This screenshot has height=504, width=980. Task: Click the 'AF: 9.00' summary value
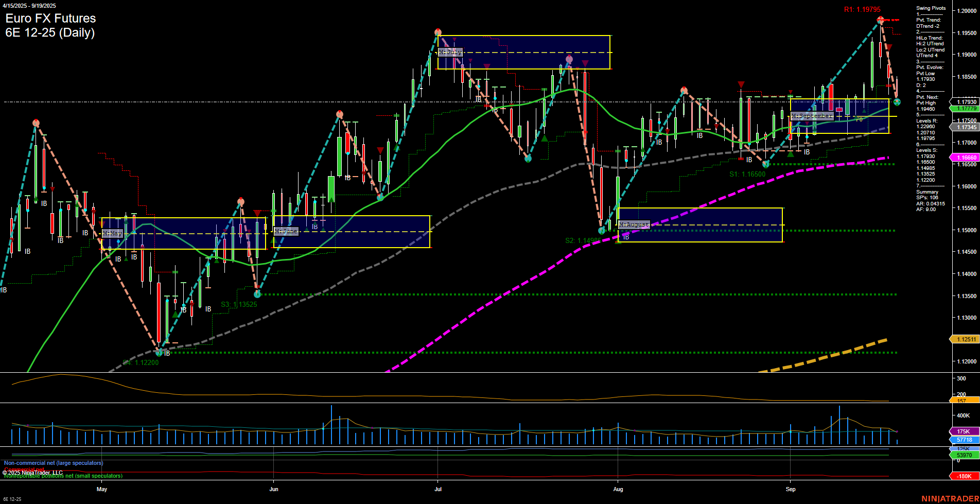[x=926, y=210]
